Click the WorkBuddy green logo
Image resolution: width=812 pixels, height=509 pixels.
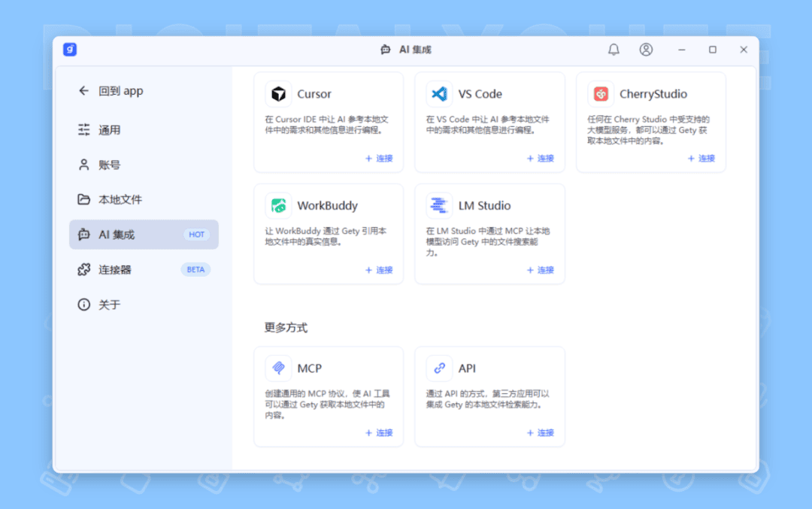[x=279, y=205]
